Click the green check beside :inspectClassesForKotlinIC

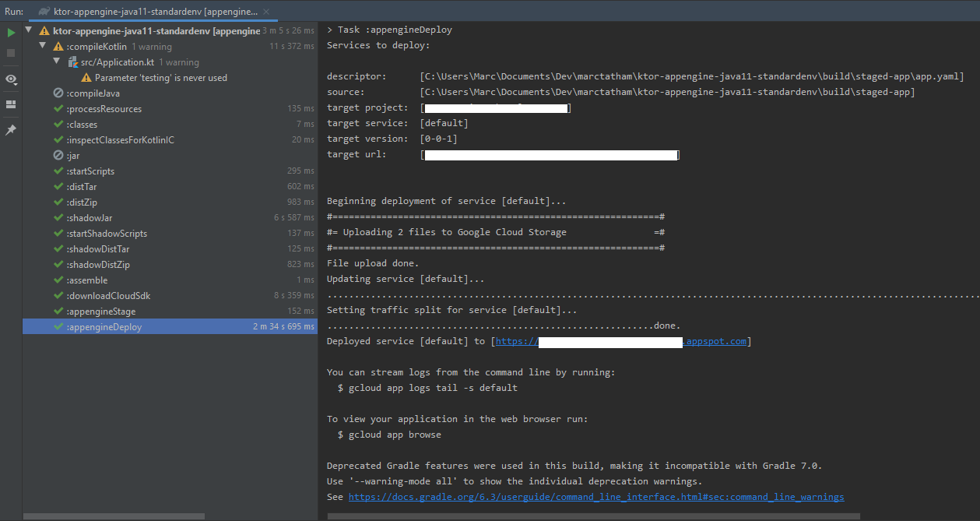58,140
